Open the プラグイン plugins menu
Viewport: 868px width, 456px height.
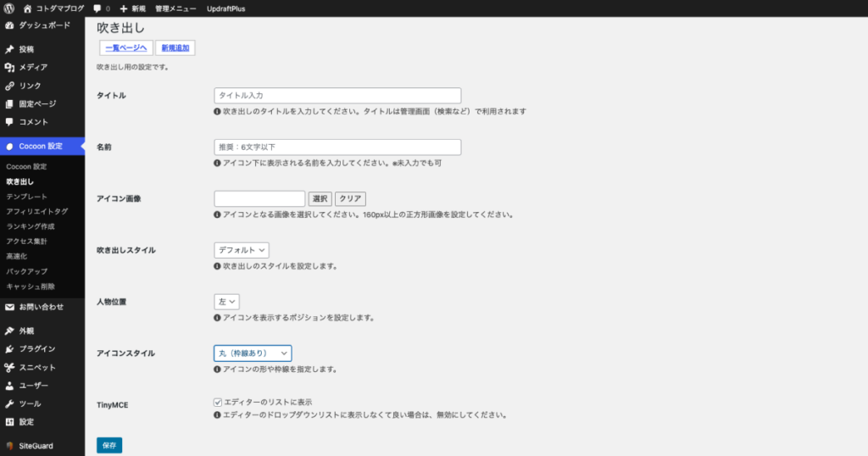[x=36, y=348]
